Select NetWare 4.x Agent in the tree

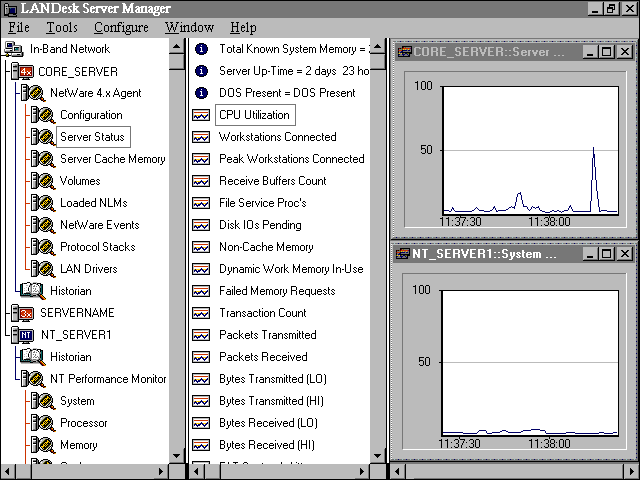coord(96,93)
